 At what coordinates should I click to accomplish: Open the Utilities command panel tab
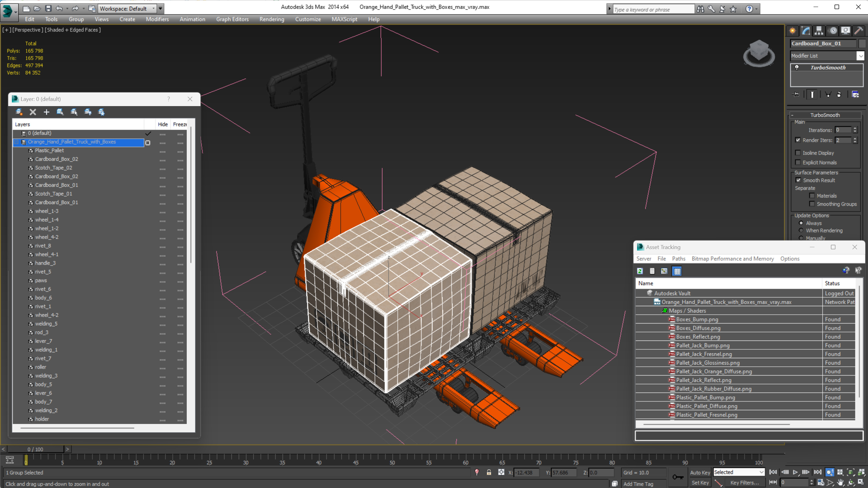pos(859,31)
